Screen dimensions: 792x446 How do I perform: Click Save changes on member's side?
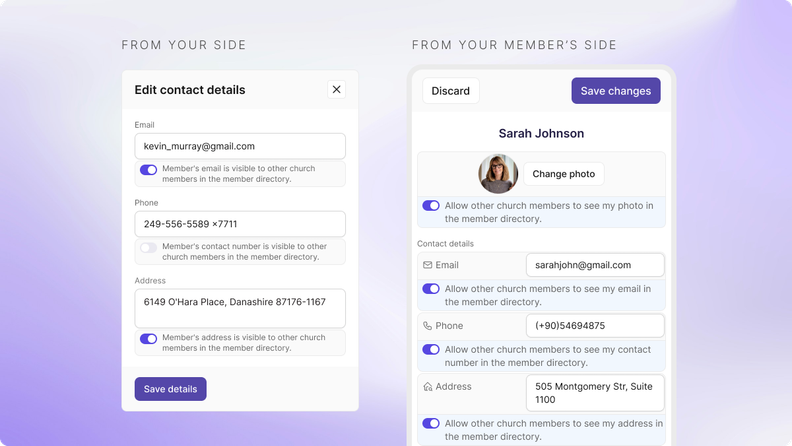(x=616, y=91)
